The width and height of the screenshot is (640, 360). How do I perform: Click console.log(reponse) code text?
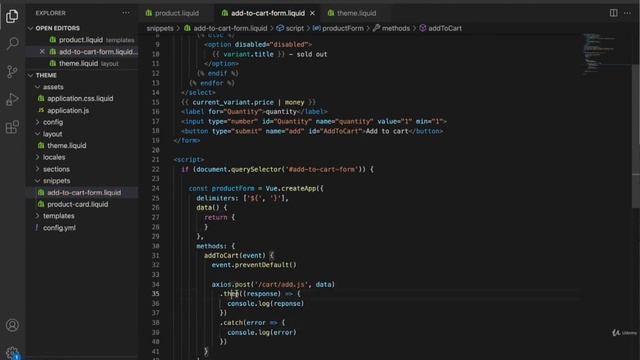pyautogui.click(x=266, y=304)
